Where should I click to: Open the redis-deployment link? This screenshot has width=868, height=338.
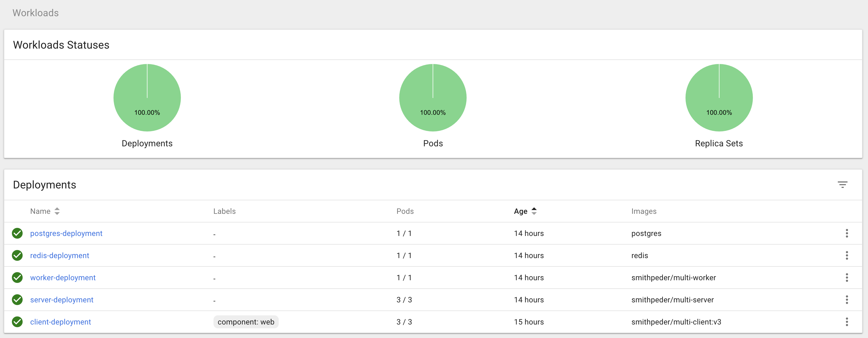tap(60, 256)
